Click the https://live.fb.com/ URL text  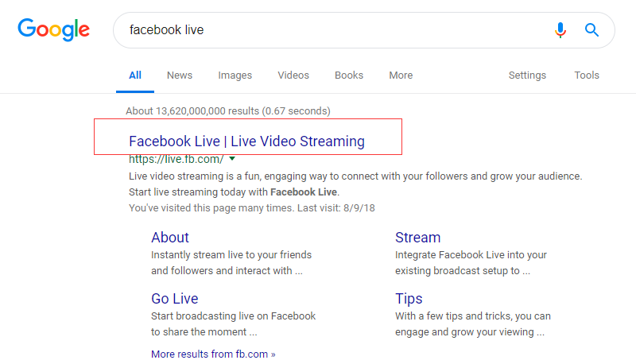(176, 159)
